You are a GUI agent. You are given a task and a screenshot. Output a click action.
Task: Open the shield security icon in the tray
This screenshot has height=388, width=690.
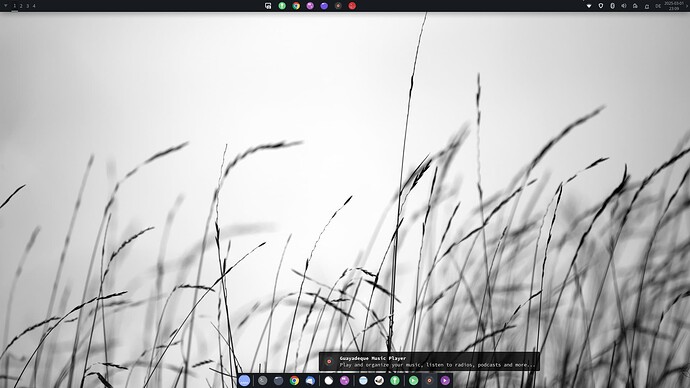point(601,6)
